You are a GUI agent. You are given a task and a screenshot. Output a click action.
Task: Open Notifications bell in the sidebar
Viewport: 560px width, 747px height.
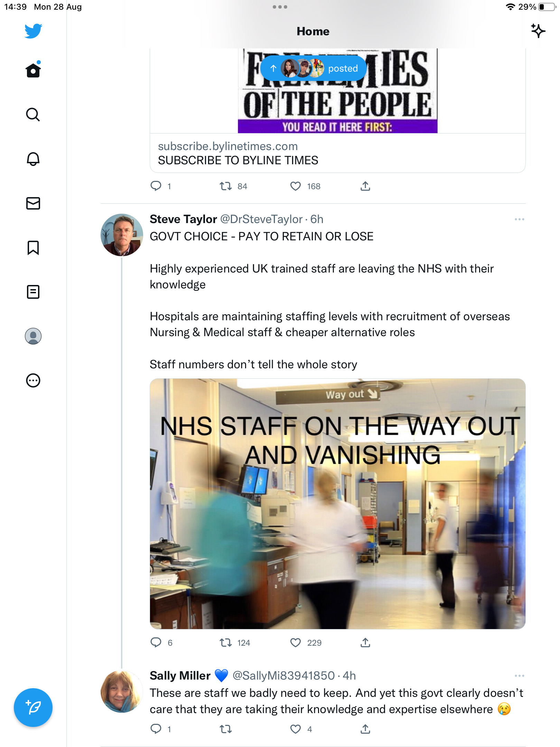pyautogui.click(x=33, y=159)
